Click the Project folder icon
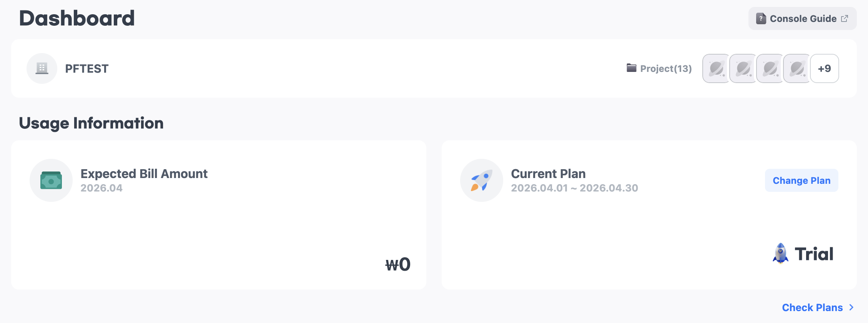The height and width of the screenshot is (323, 868). click(631, 68)
